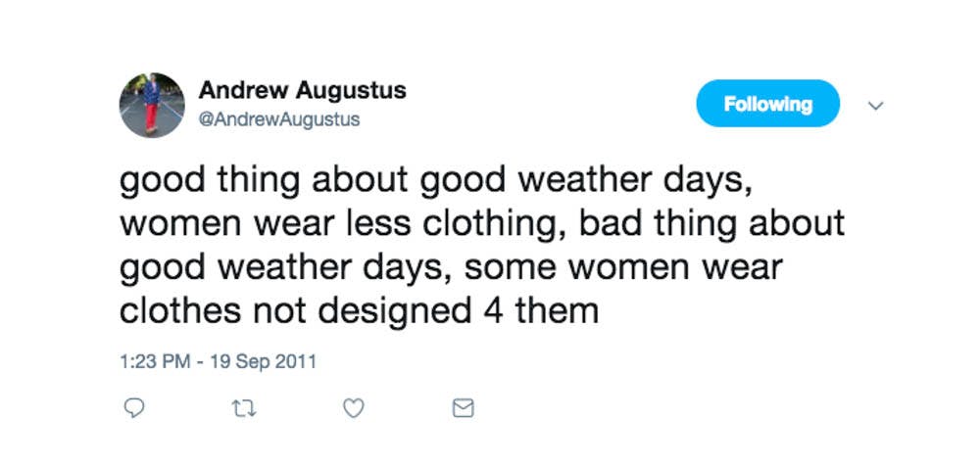
Task: Retweet this tweet using the arrows icon
Action: click(x=245, y=408)
